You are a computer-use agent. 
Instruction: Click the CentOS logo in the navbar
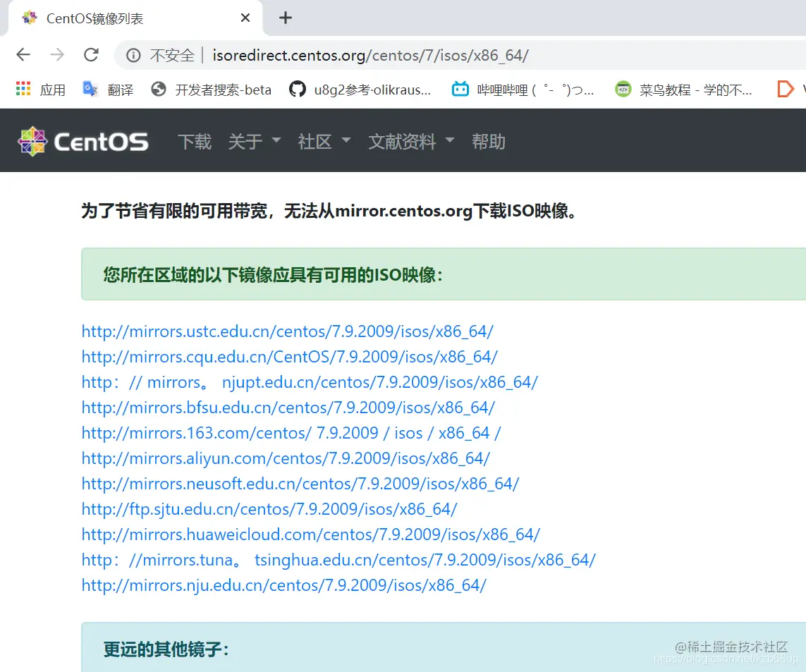83,142
